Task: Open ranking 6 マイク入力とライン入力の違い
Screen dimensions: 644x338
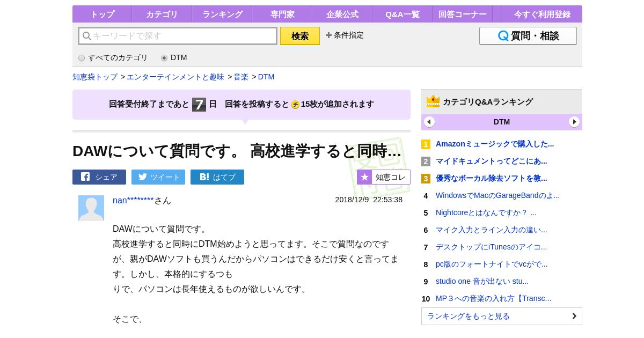Action: point(492,230)
